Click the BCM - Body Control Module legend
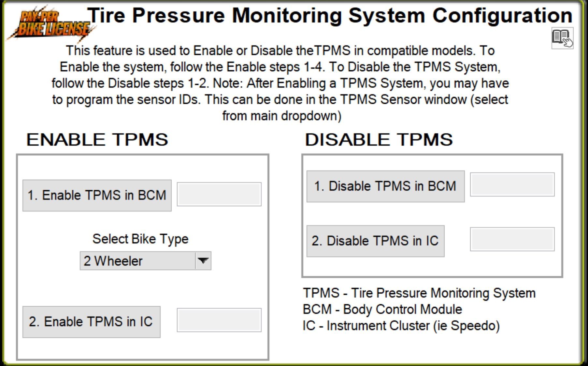This screenshot has height=366, width=588. tap(382, 309)
